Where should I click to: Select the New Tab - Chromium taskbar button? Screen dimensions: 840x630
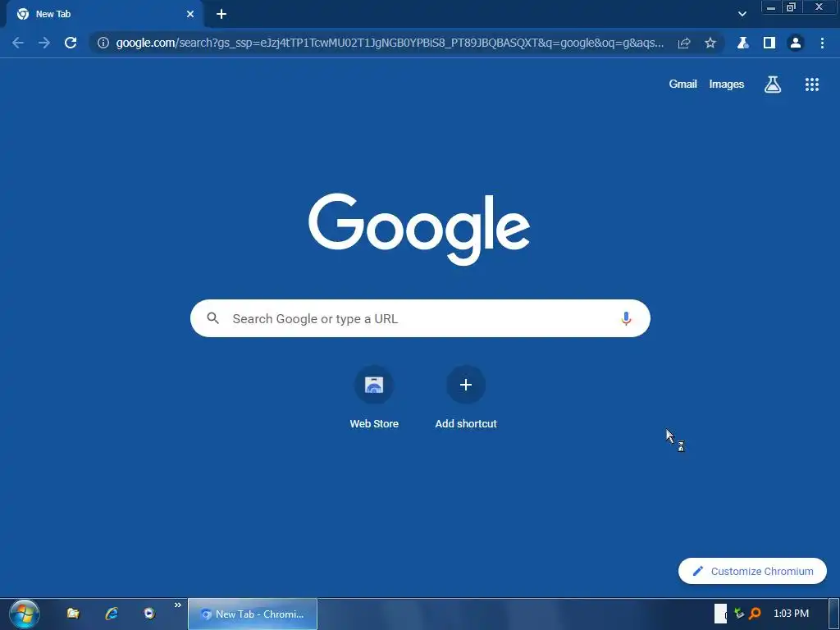tap(253, 614)
